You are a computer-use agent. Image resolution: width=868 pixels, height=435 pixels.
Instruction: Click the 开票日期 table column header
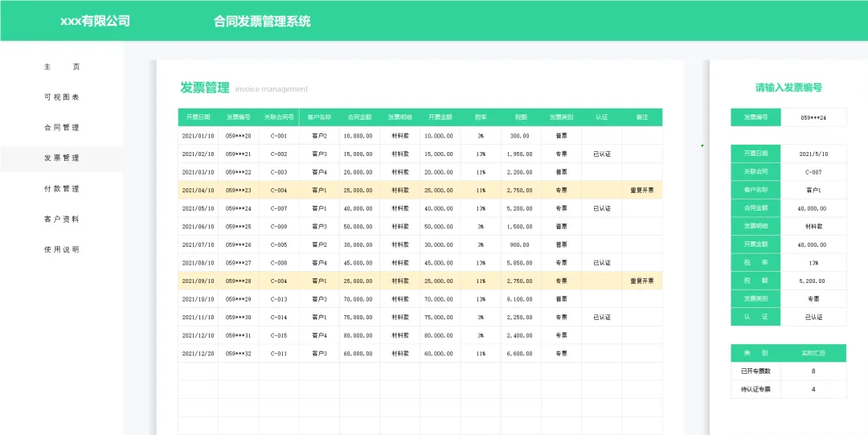click(198, 117)
